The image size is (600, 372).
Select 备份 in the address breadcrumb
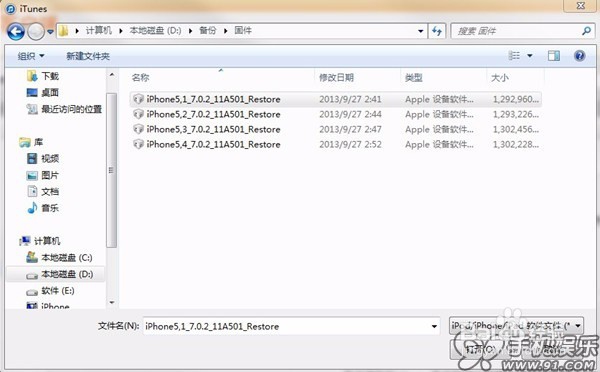click(x=208, y=31)
